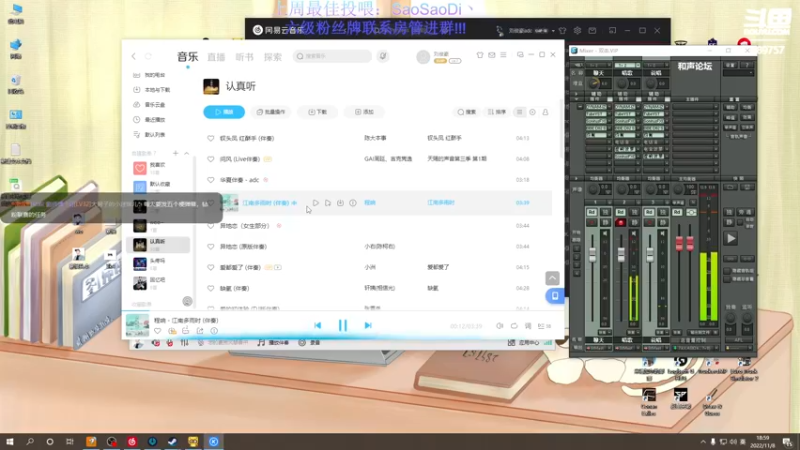Screen dimensions: 800x450
Task: Open the master channel output device dropdown
Action: (x=695, y=348)
